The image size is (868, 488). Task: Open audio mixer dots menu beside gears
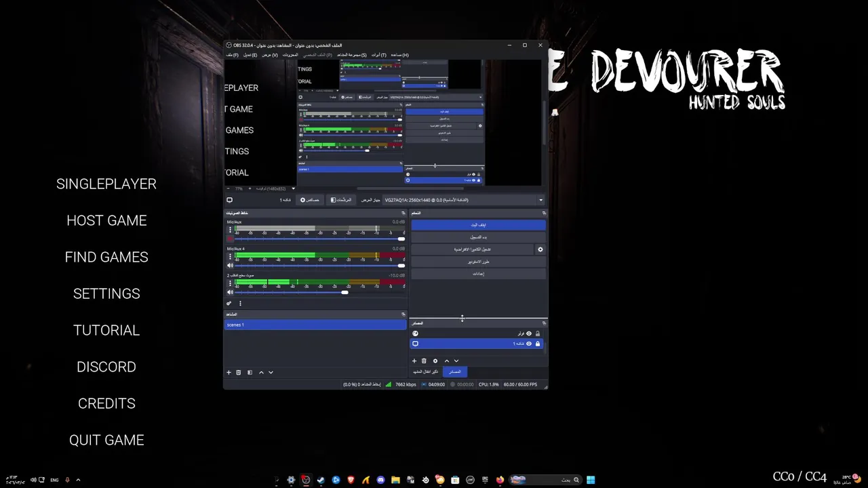point(240,304)
